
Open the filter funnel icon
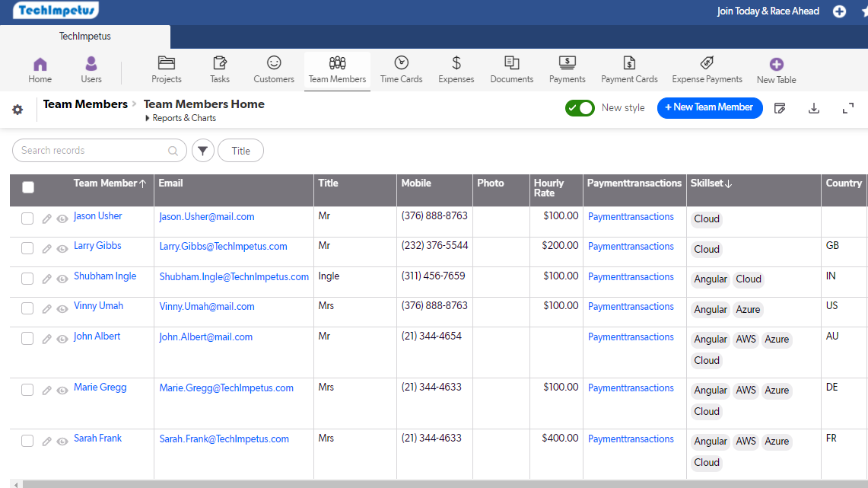click(x=203, y=151)
